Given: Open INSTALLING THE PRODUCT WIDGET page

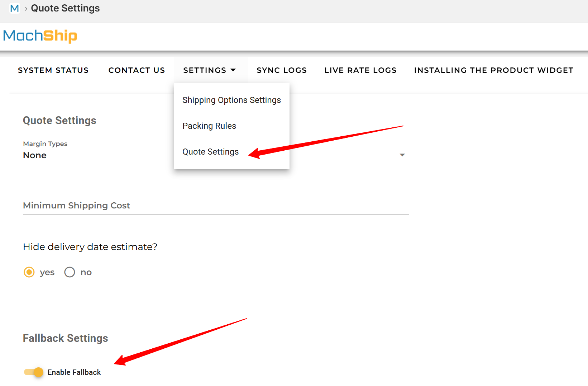Looking at the screenshot, I should point(493,70).
